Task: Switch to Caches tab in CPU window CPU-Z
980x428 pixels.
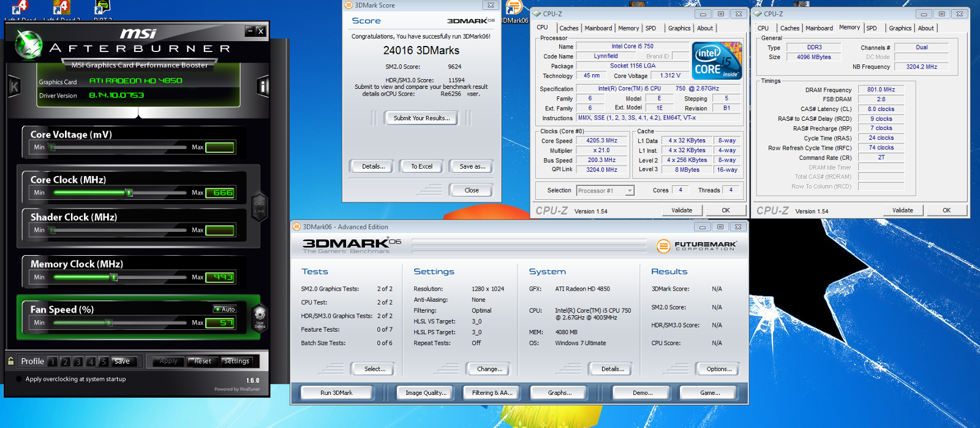Action: click(568, 28)
